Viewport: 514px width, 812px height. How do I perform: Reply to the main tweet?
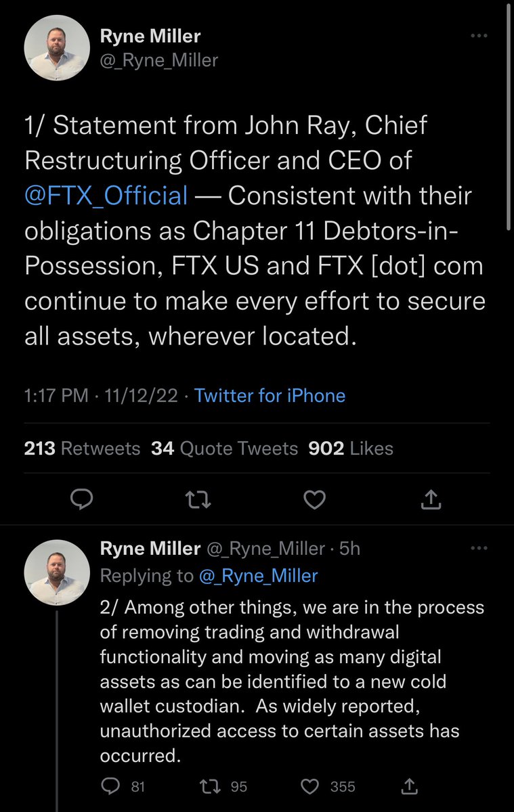pos(82,499)
